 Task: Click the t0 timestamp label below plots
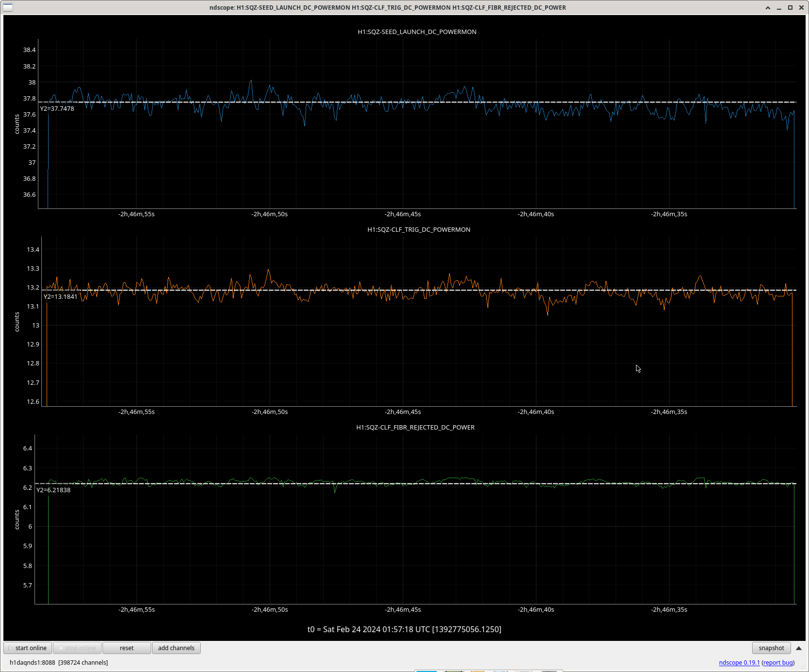click(x=404, y=629)
